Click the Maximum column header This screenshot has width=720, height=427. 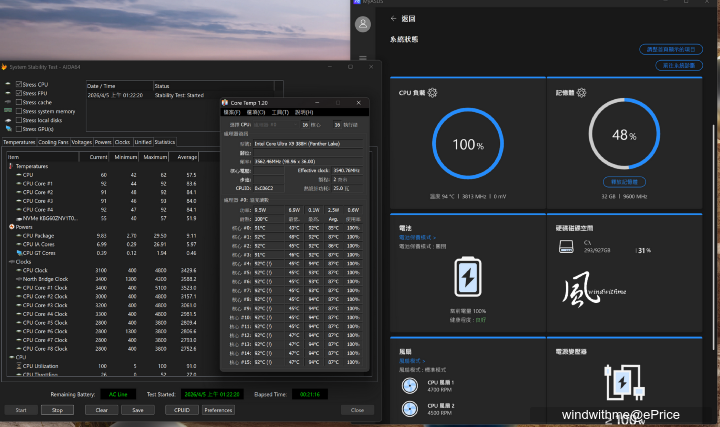[155, 157]
